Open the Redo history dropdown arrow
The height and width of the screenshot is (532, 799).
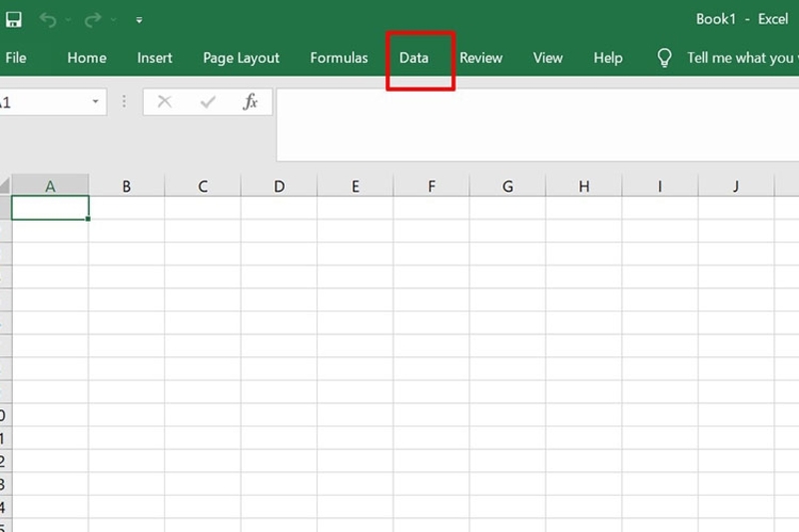(114, 20)
